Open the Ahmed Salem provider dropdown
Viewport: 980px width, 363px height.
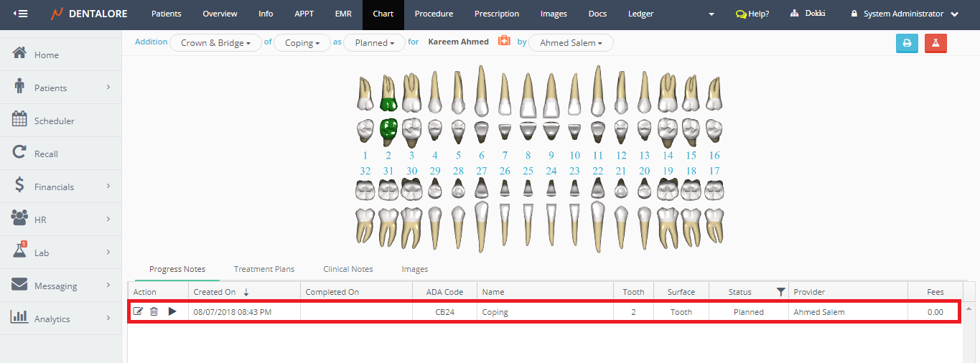coord(571,43)
